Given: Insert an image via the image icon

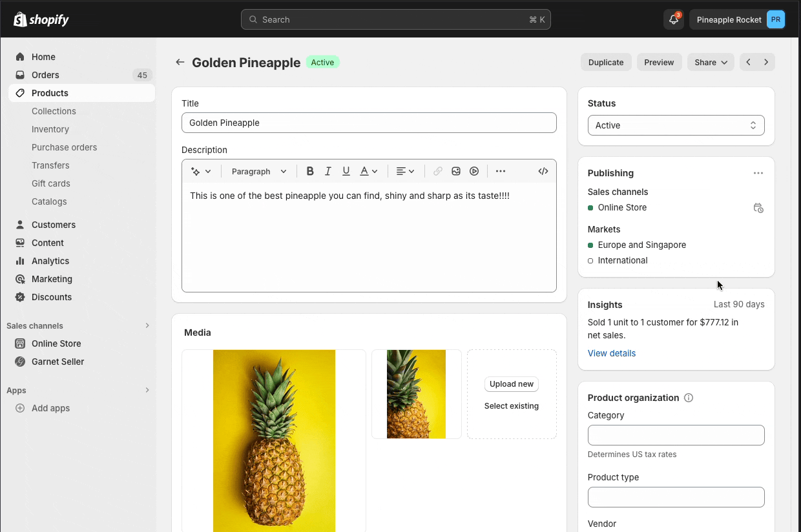Looking at the screenshot, I should click(456, 170).
